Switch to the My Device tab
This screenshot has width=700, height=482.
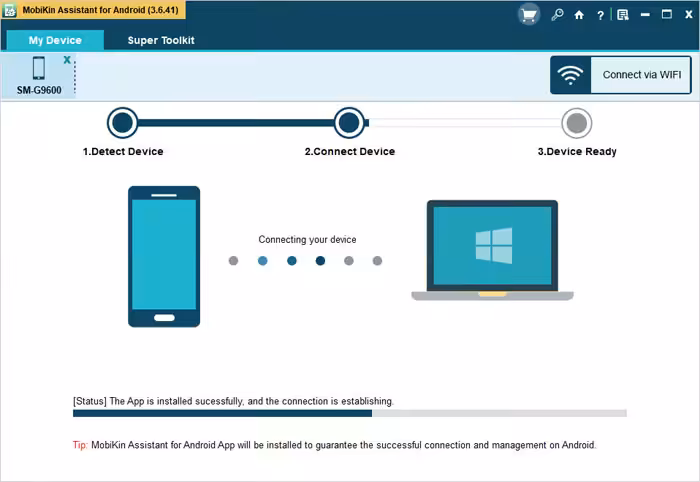point(55,40)
